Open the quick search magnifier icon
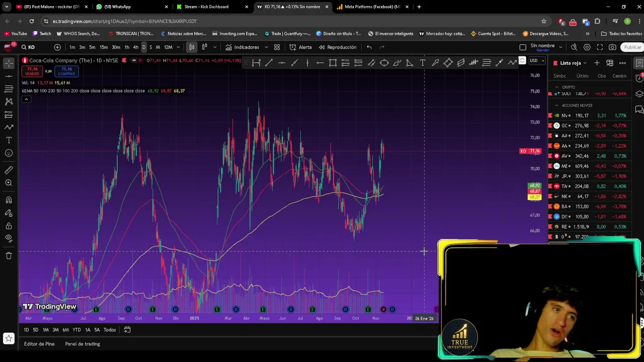Viewport: 644px width, 362px height. 574,47
